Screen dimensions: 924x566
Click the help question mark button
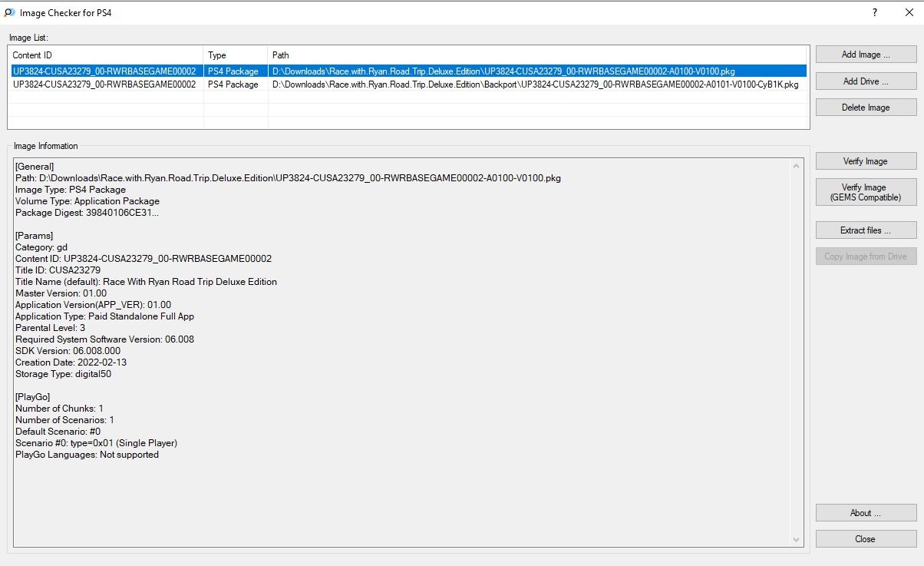click(x=875, y=13)
